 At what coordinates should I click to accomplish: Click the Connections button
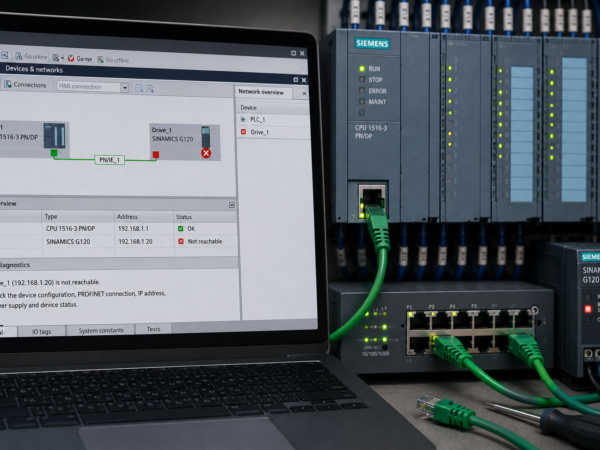25,85
